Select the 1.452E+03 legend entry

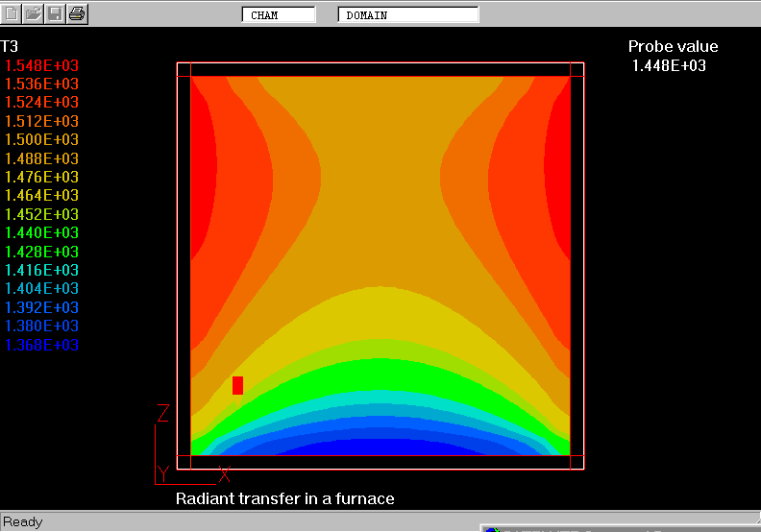click(x=42, y=214)
